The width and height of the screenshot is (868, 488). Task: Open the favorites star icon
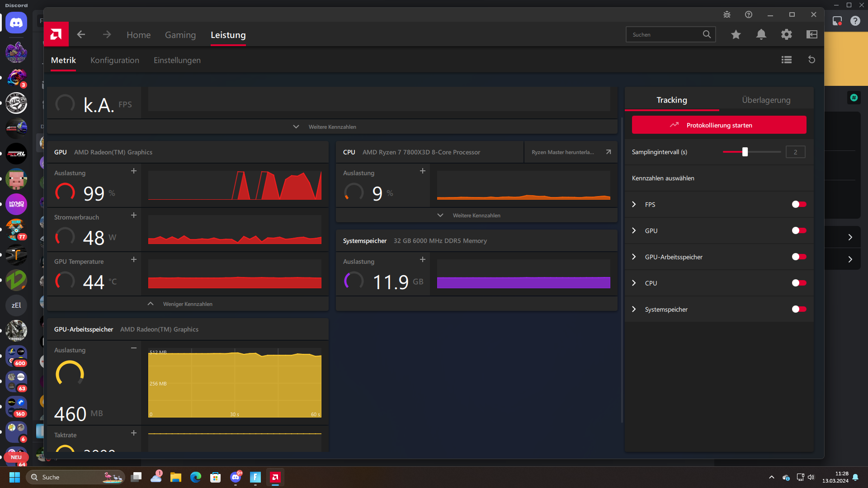coord(736,34)
